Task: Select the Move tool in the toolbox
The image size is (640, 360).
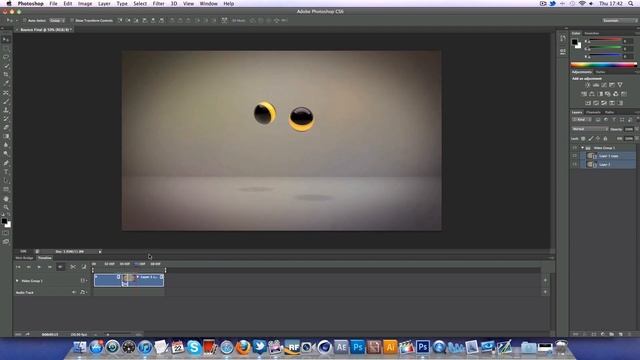Action: pyautogui.click(x=6, y=40)
